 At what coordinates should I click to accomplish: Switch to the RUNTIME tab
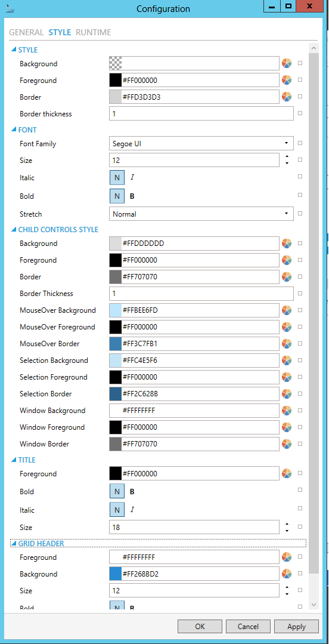pos(94,32)
